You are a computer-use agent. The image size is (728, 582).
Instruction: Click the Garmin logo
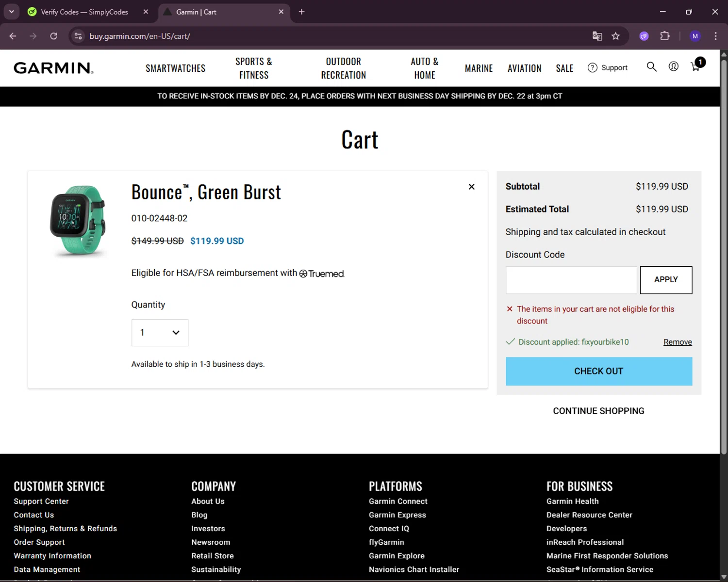click(x=53, y=68)
